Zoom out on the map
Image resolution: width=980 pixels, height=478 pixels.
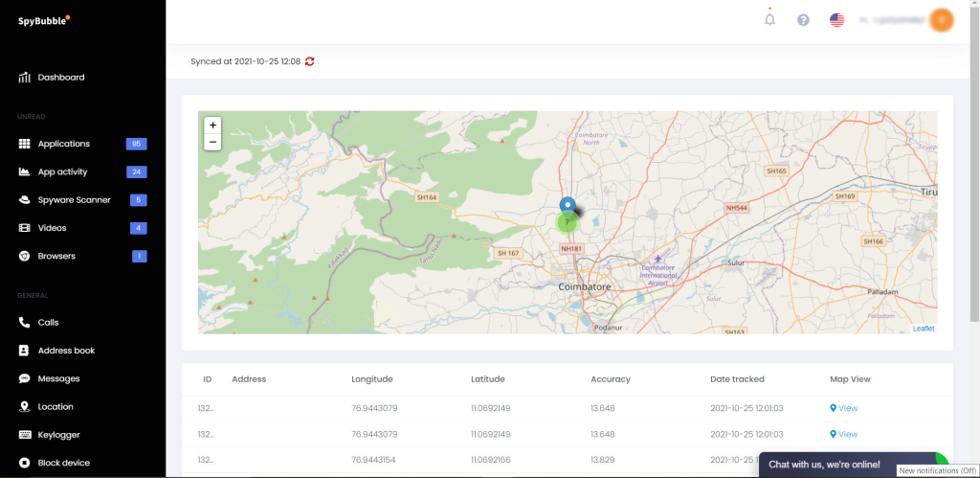tap(212, 142)
